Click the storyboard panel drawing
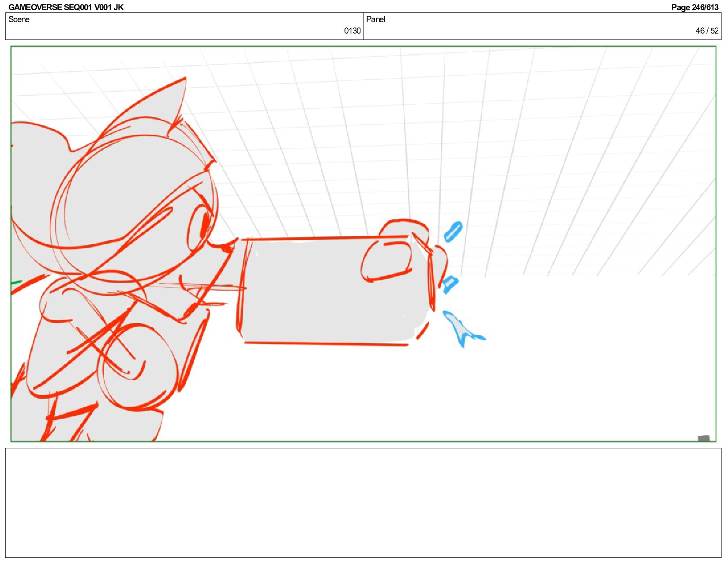Viewport: 728px width, 563px height. click(363, 244)
